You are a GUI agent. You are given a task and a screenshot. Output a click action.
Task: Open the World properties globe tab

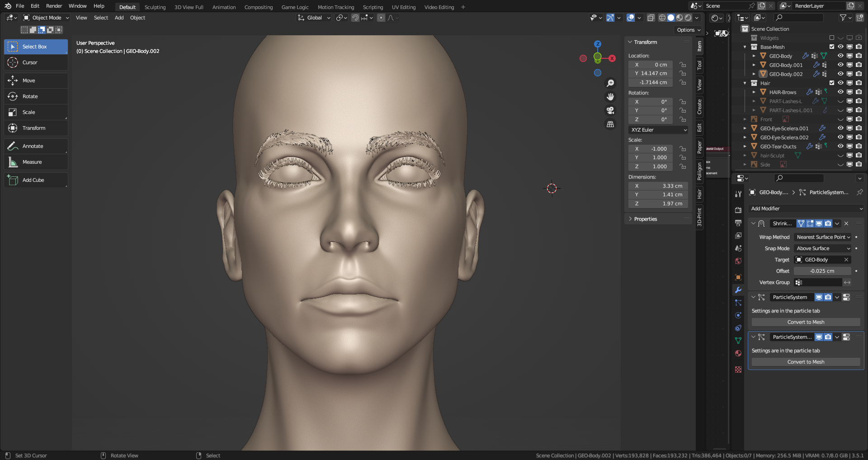738,261
